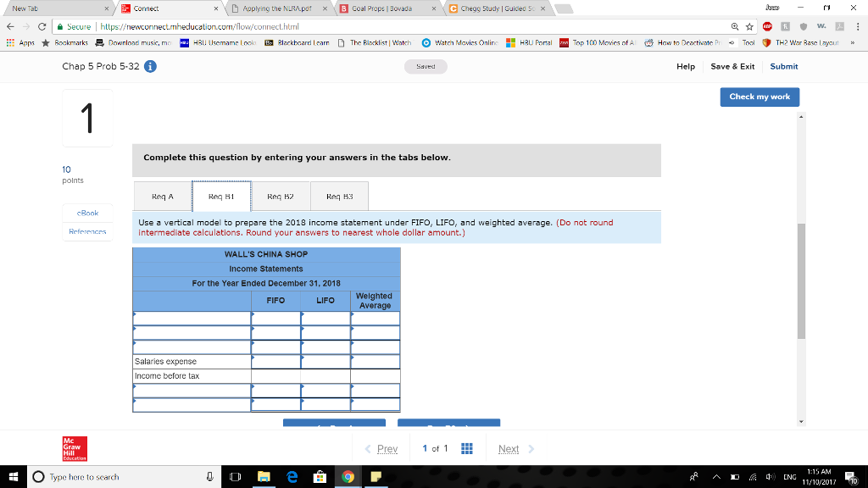Screen dimensions: 868x488
Task: Click the zoom magnifier icon in address bar
Action: 735,26
